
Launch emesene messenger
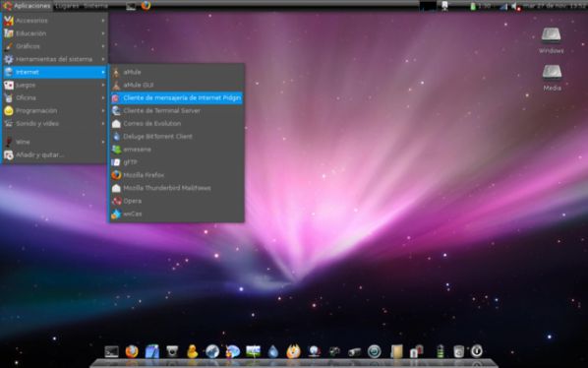[177, 150]
